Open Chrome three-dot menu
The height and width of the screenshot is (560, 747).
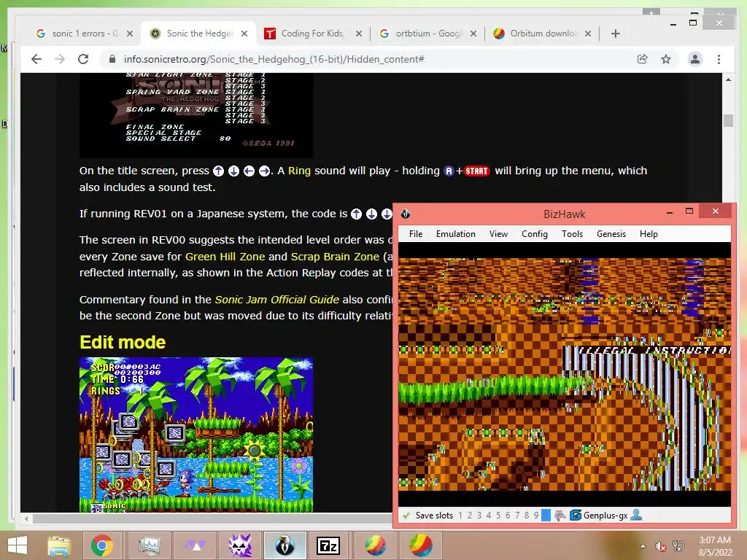pyautogui.click(x=719, y=59)
